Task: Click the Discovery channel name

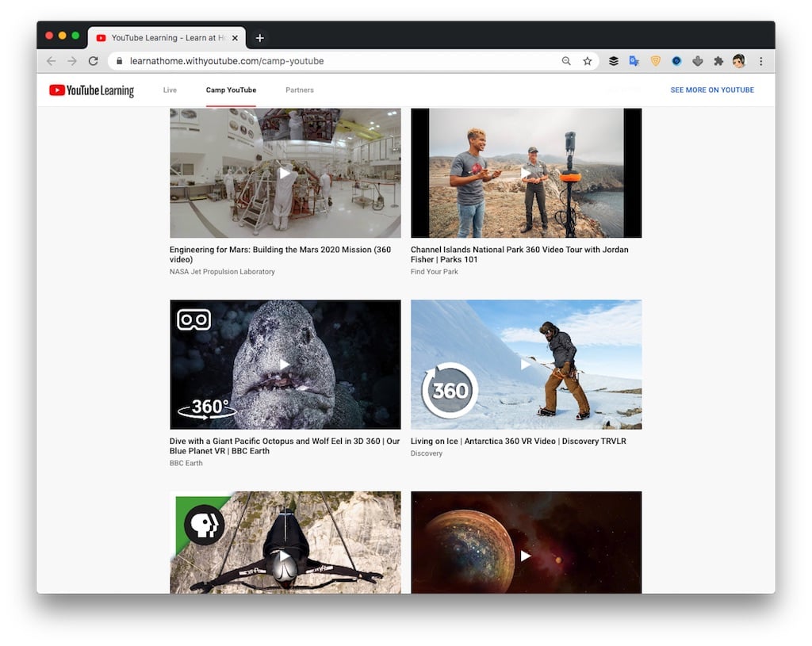Action: 426,453
